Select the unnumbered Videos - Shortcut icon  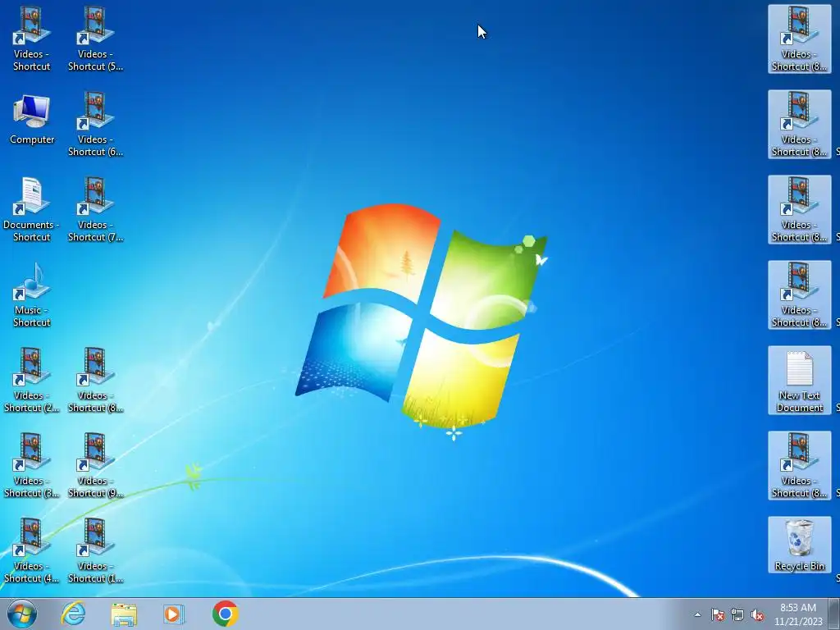32,39
